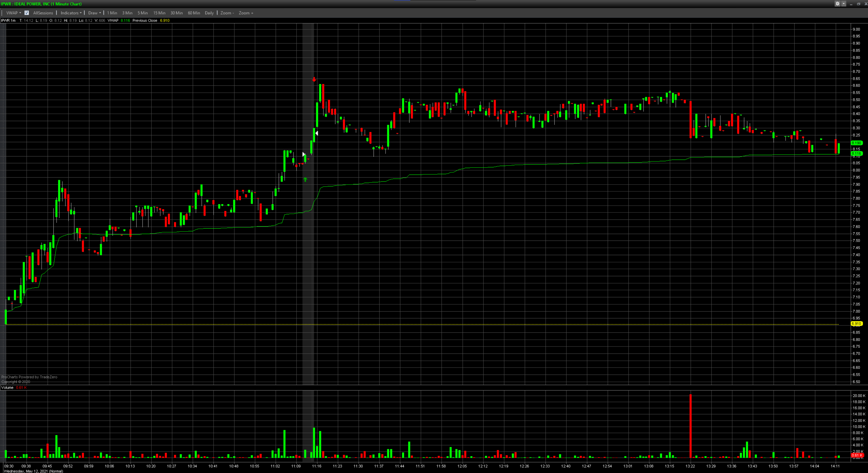Click the green 8.190 last price tag
The height and width of the screenshot is (473, 868).
click(856, 143)
